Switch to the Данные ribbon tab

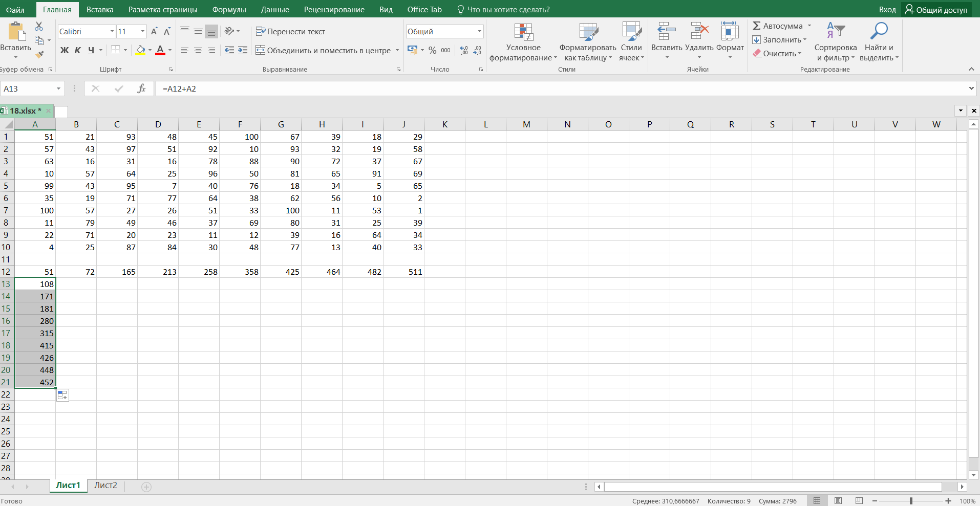coord(275,10)
